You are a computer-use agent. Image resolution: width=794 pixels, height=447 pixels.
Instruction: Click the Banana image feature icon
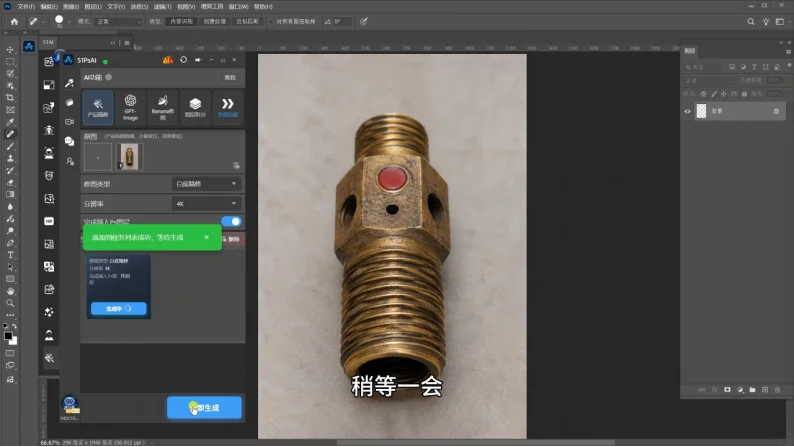click(x=163, y=107)
